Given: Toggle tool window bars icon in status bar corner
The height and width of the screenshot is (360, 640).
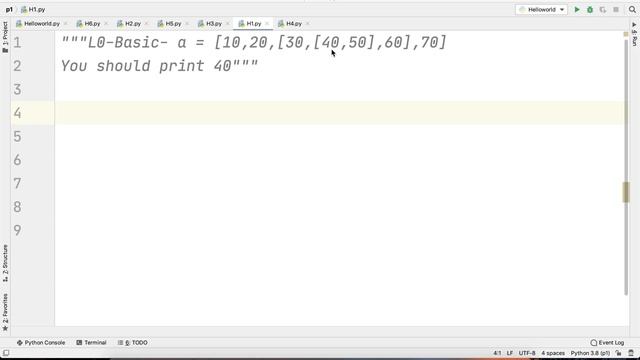Looking at the screenshot, I should 6,353.
